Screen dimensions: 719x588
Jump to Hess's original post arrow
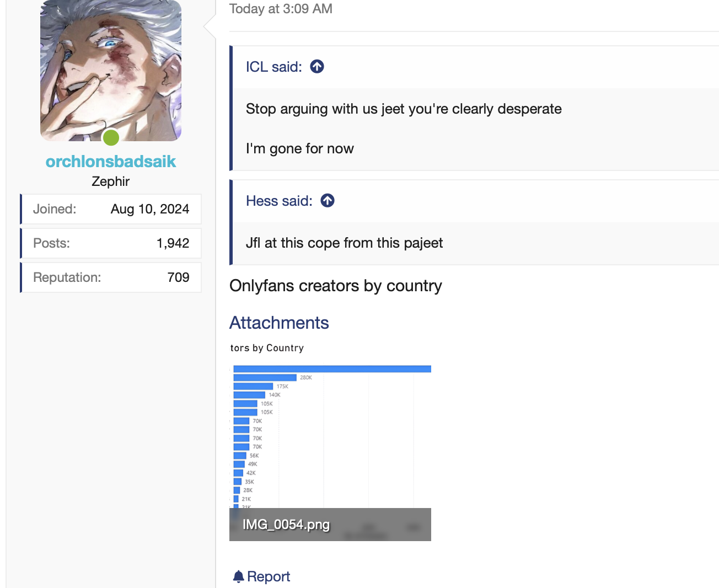[x=328, y=201]
